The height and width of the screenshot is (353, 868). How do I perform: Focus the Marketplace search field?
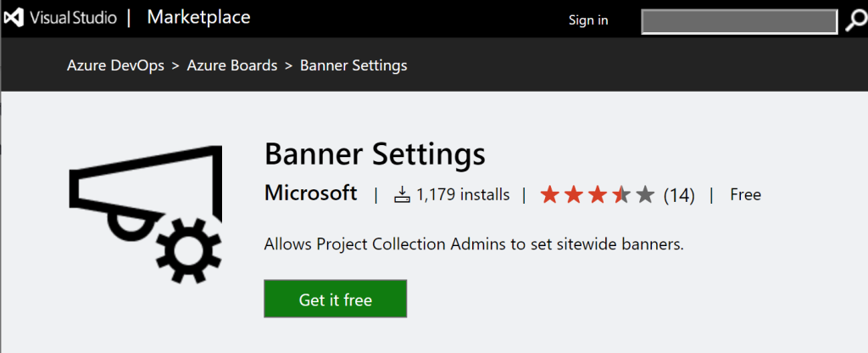coord(739,21)
